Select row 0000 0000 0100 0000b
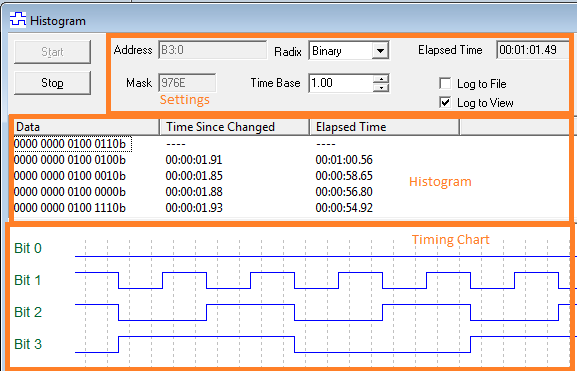Viewport: 577px width, 371px height. pos(70,192)
